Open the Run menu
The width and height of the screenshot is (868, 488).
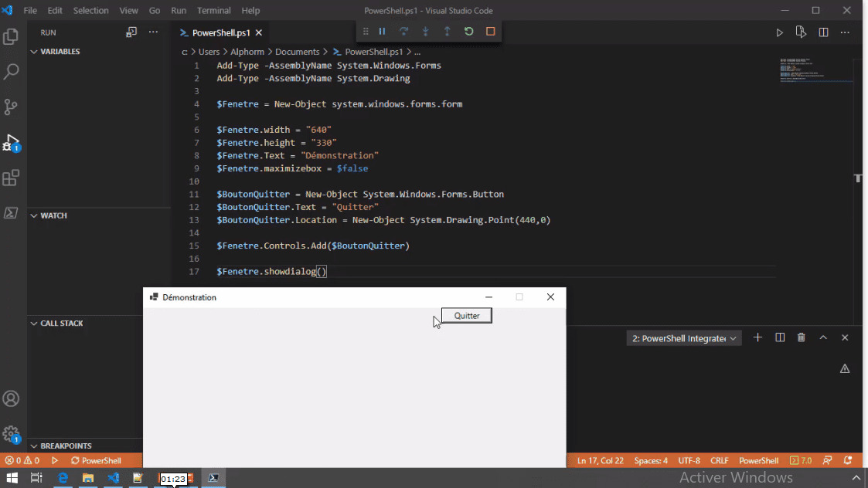point(179,11)
